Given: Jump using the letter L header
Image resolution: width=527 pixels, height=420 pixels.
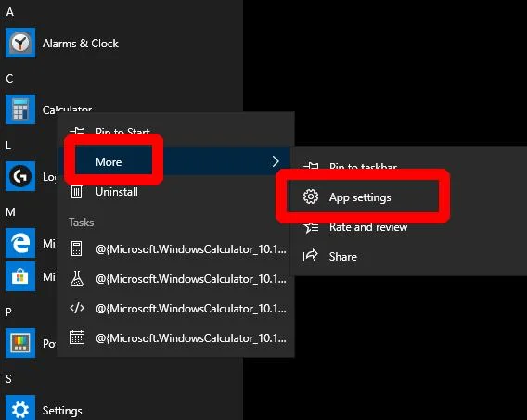Looking at the screenshot, I should pyautogui.click(x=8, y=145).
